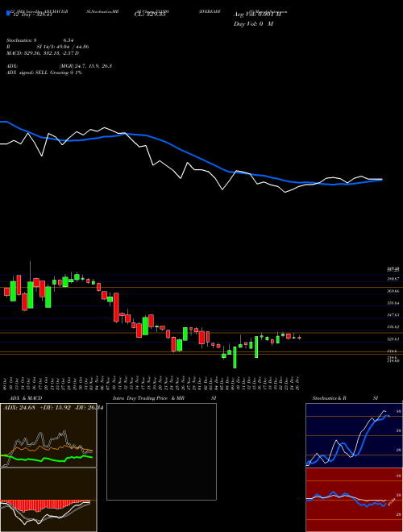Click the dark red RSI chart panel
Screen dimensions: 403x532
354,500
